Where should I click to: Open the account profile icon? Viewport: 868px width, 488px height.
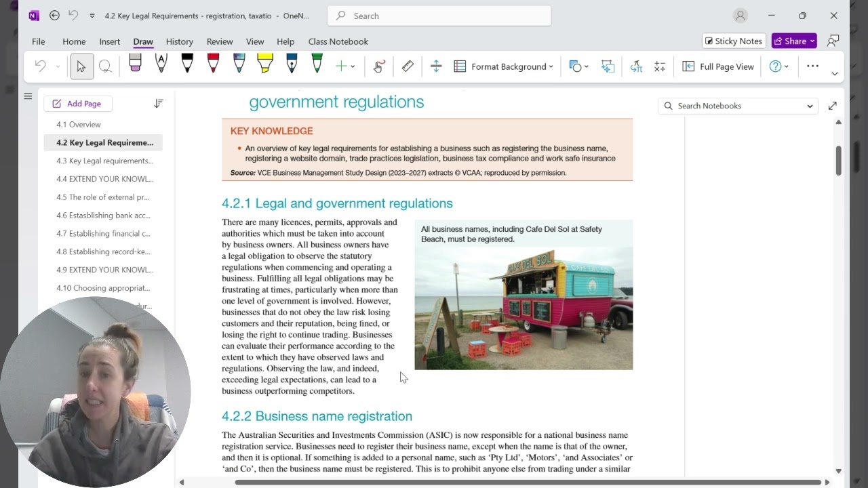pos(741,16)
